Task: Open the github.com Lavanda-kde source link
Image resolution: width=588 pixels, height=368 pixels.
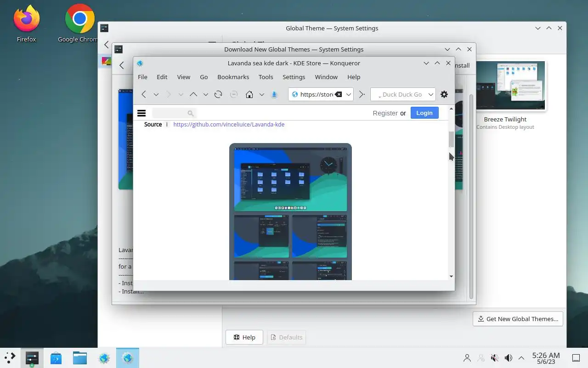Action: (x=229, y=124)
